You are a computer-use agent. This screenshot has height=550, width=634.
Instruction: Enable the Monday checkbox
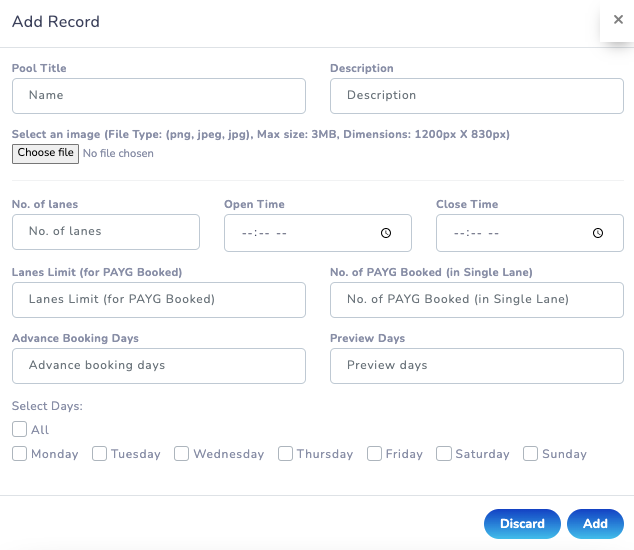coord(20,454)
